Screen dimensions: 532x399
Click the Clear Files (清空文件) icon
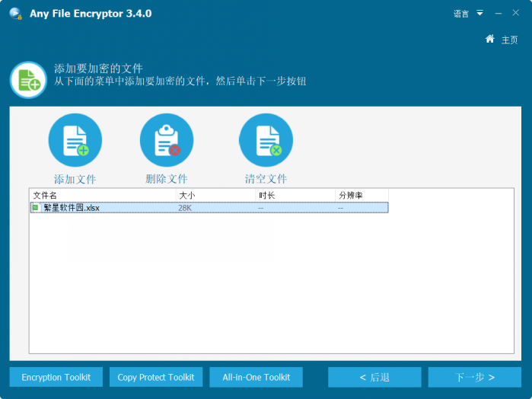click(266, 140)
